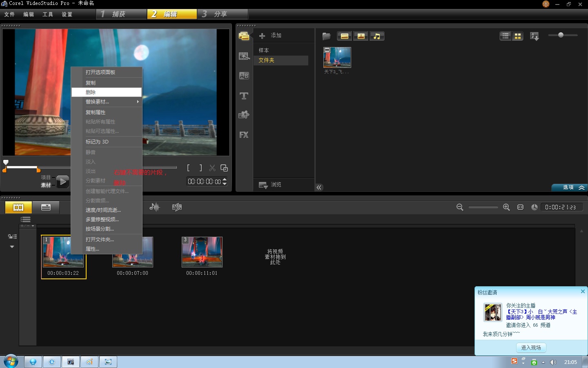Click the Mark-in left bracket icon
588x368 pixels.
coord(188,168)
